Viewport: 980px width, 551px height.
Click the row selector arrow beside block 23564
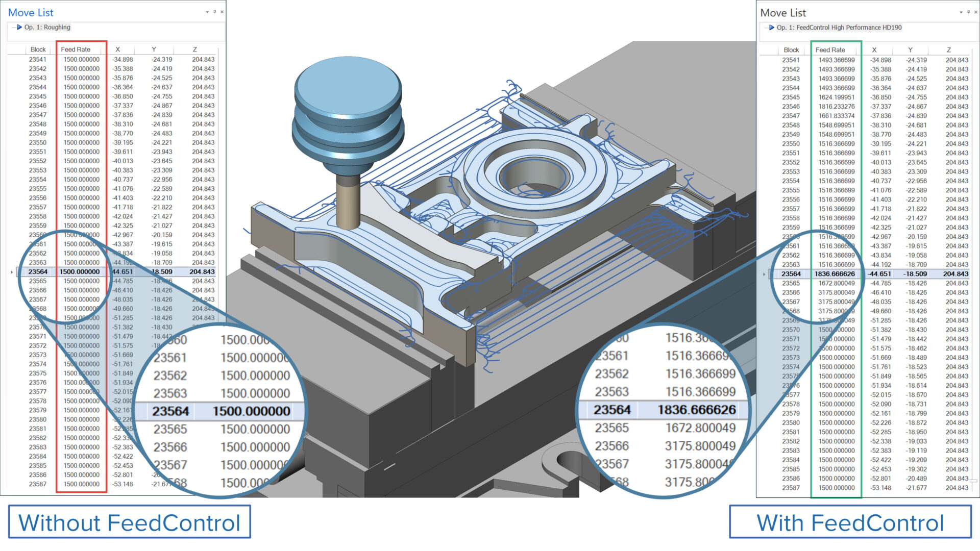point(11,272)
